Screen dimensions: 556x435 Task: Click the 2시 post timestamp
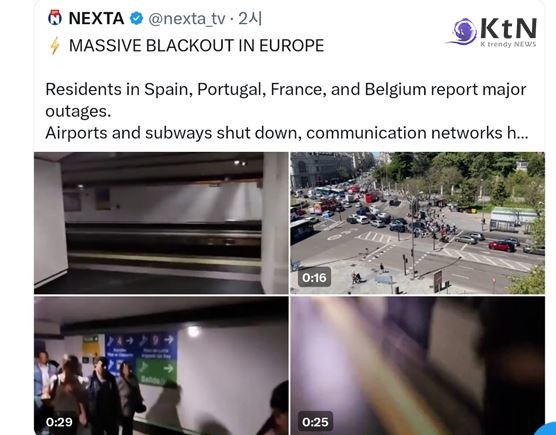[250, 18]
